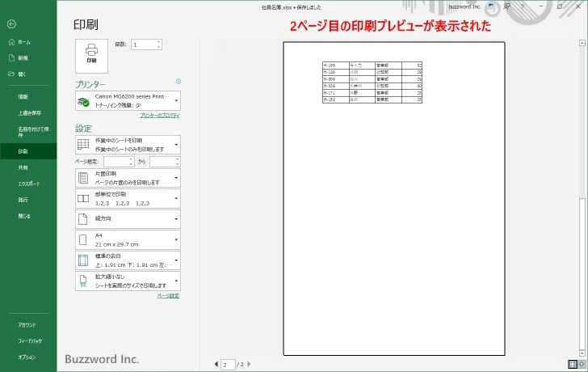Click the printer info icon
Image resolution: width=588 pixels, height=372 pixels.
[178, 81]
